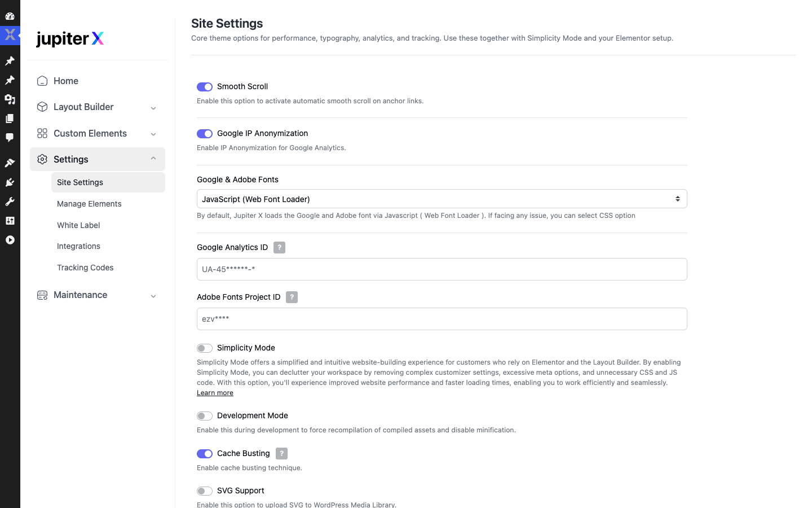Viewport: 812px width, 508px height.
Task: Expand the Layout Builder chevron
Action: click(x=153, y=108)
